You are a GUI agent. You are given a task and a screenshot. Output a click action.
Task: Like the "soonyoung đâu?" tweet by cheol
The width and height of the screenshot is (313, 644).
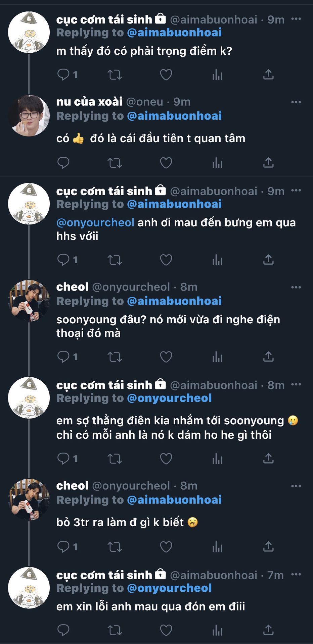point(166,357)
